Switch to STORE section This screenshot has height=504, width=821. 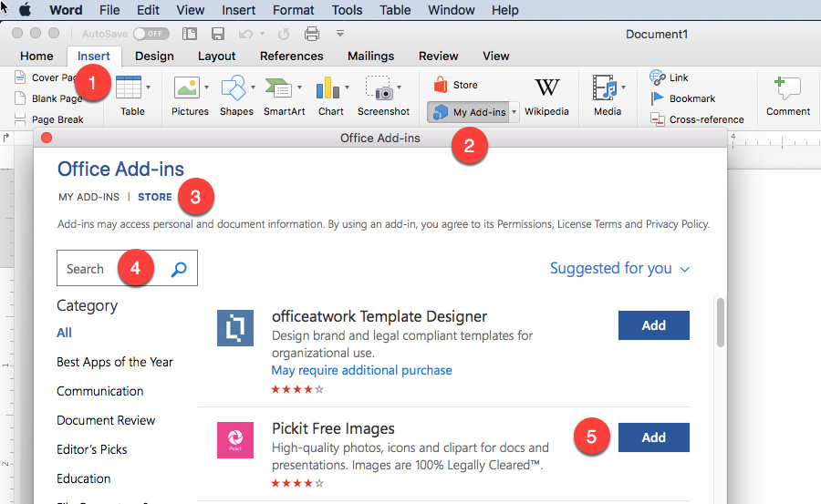pyautogui.click(x=155, y=197)
